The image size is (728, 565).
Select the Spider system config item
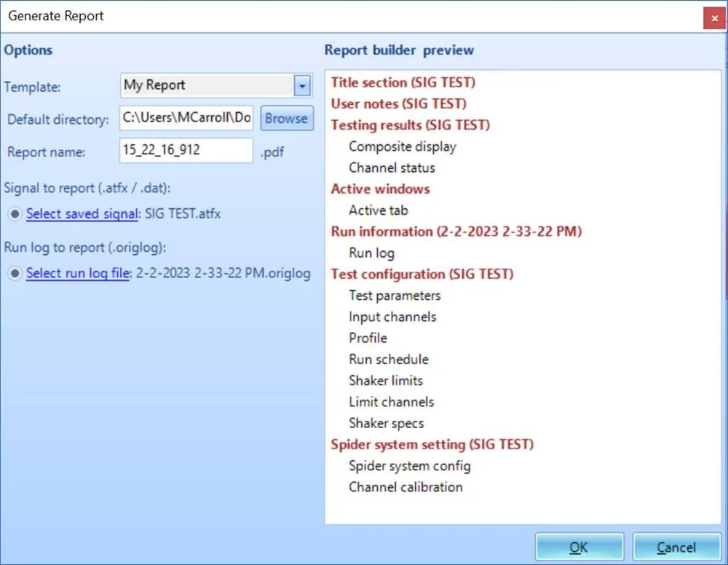click(x=409, y=465)
